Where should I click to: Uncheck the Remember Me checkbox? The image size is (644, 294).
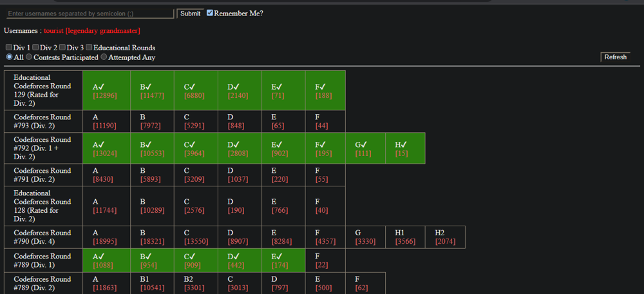coord(210,13)
